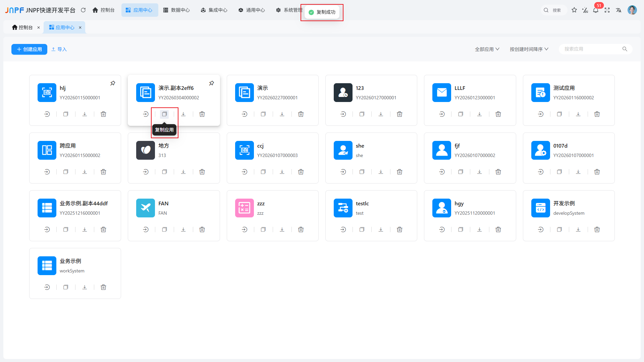Copy the 地方 application

pyautogui.click(x=164, y=172)
